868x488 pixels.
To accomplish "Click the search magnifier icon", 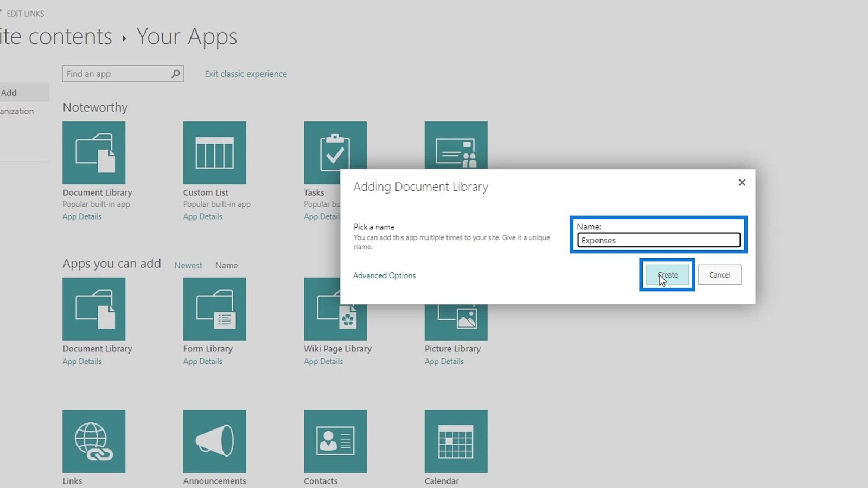I will 175,74.
